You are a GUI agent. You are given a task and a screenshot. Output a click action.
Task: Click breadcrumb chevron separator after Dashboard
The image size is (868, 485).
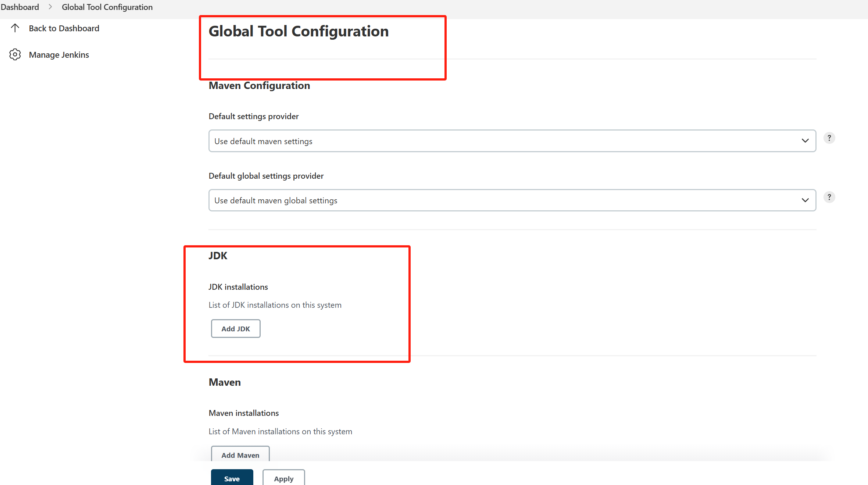(x=50, y=7)
